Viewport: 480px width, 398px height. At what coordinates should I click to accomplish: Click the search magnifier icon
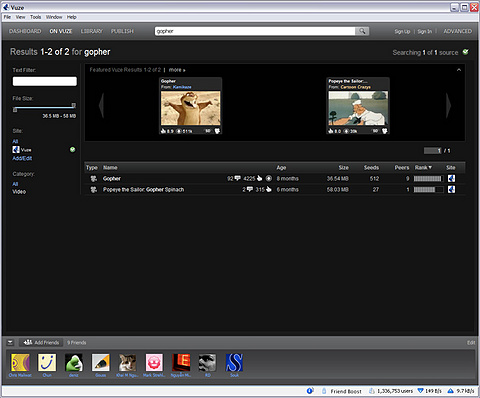pos(362,31)
